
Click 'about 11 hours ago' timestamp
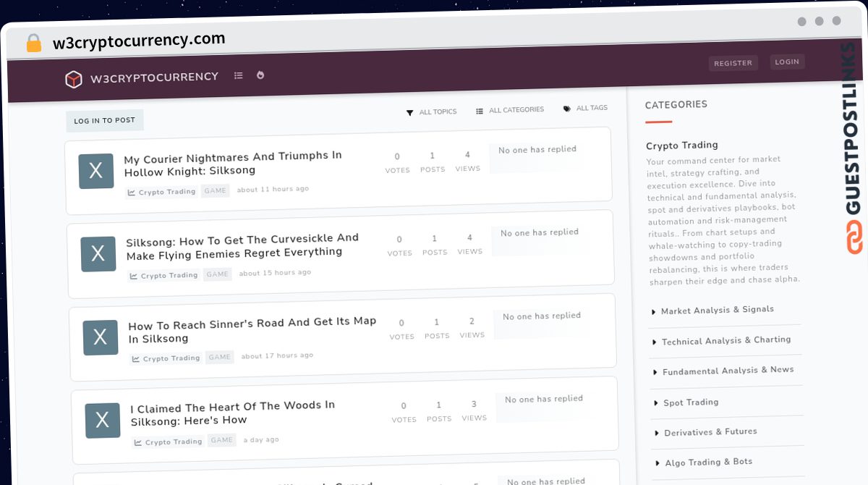click(x=273, y=189)
